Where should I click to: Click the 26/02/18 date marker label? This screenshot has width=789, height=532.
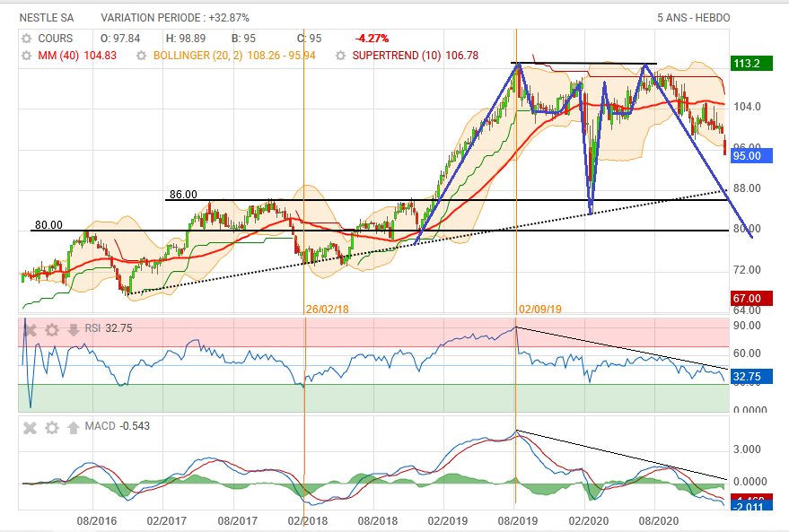coord(327,309)
